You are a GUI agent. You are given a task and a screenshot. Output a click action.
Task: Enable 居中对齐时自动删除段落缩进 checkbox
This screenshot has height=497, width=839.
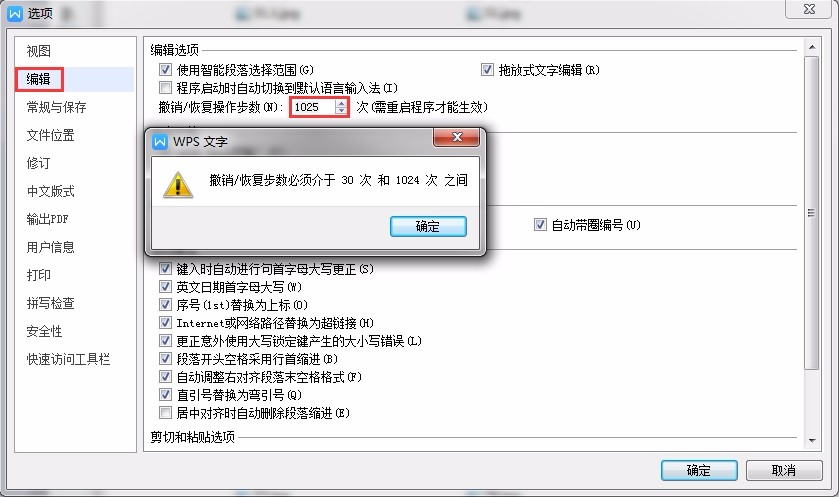[165, 413]
